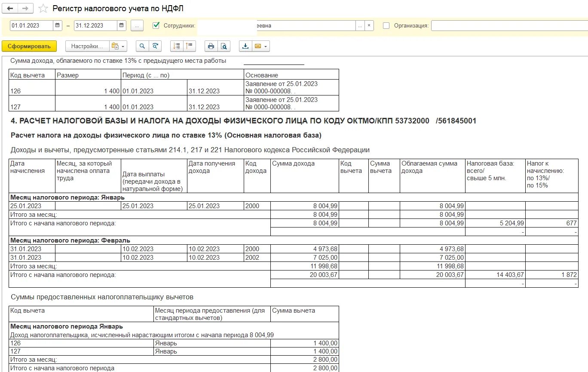The width and height of the screenshot is (588, 372).
Task: Expand all report groups icon
Action: click(x=189, y=46)
